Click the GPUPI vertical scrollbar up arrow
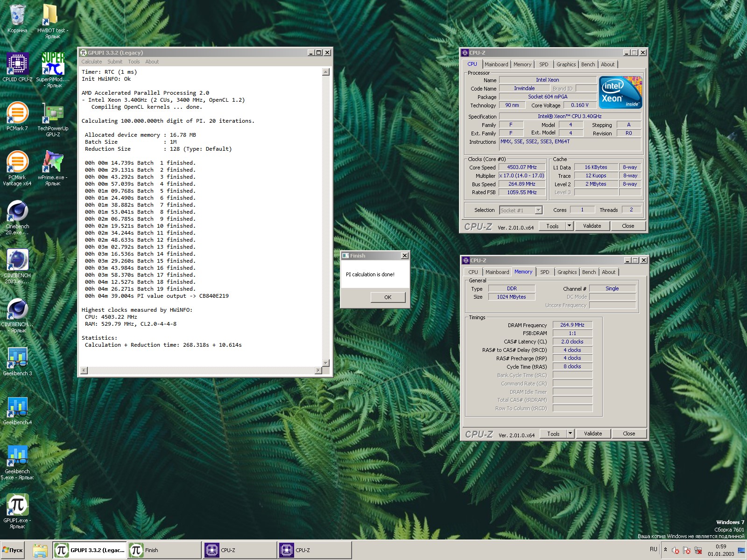 pyautogui.click(x=326, y=72)
